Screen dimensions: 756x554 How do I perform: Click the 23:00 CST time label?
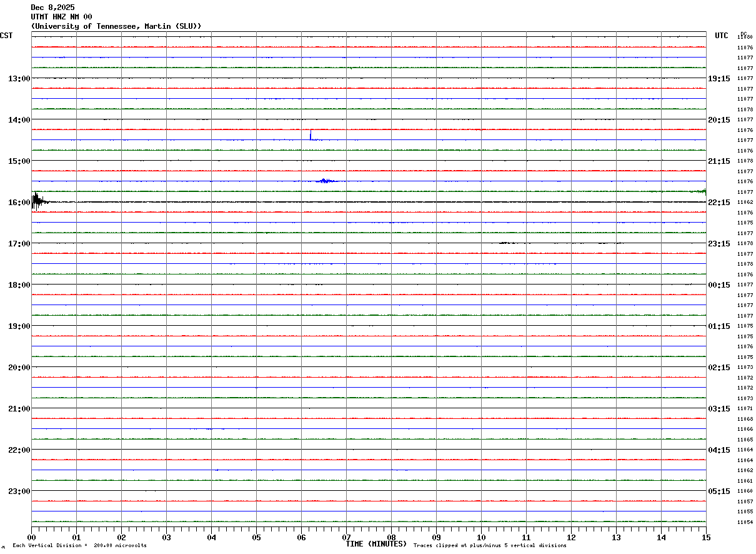[19, 491]
